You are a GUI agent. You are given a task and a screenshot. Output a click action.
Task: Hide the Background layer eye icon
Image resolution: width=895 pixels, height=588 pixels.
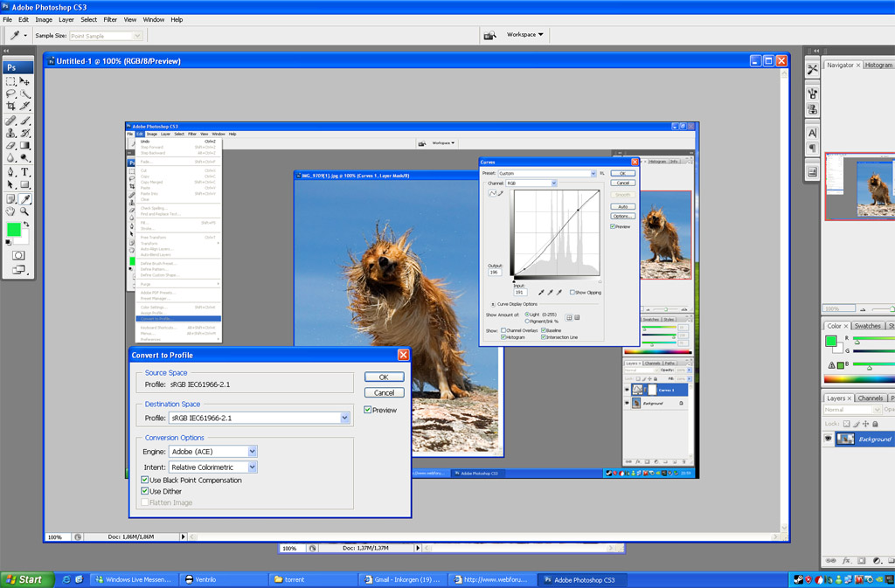(829, 439)
